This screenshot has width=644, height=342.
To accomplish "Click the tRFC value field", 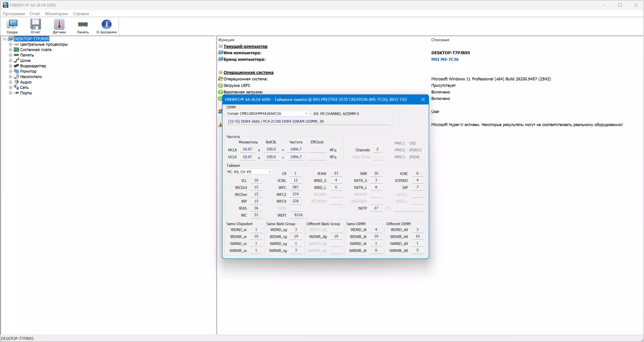I will click(x=296, y=187).
